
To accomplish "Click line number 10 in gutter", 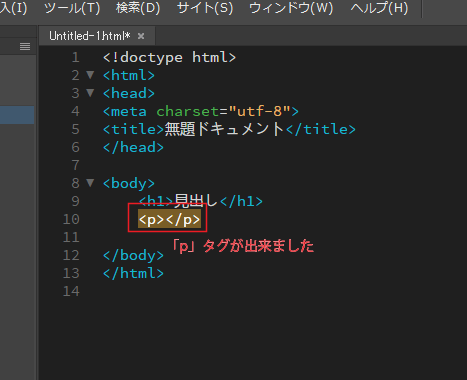I will coord(71,219).
